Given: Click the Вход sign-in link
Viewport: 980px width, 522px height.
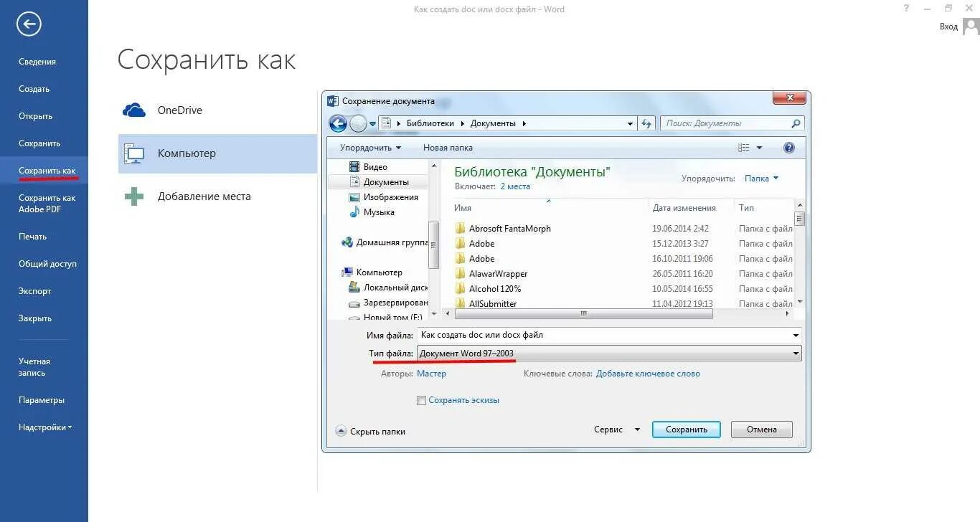Looking at the screenshot, I should coord(948,27).
